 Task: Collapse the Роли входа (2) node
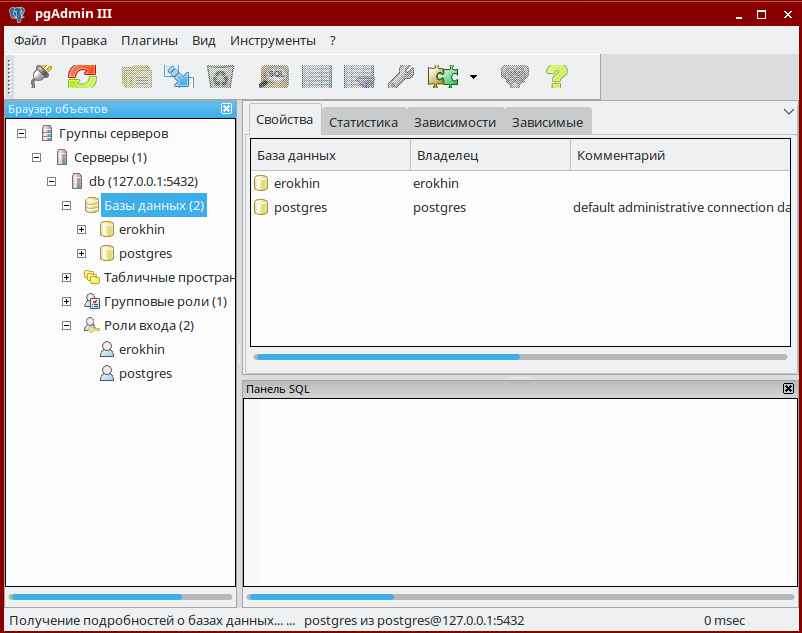coord(66,326)
